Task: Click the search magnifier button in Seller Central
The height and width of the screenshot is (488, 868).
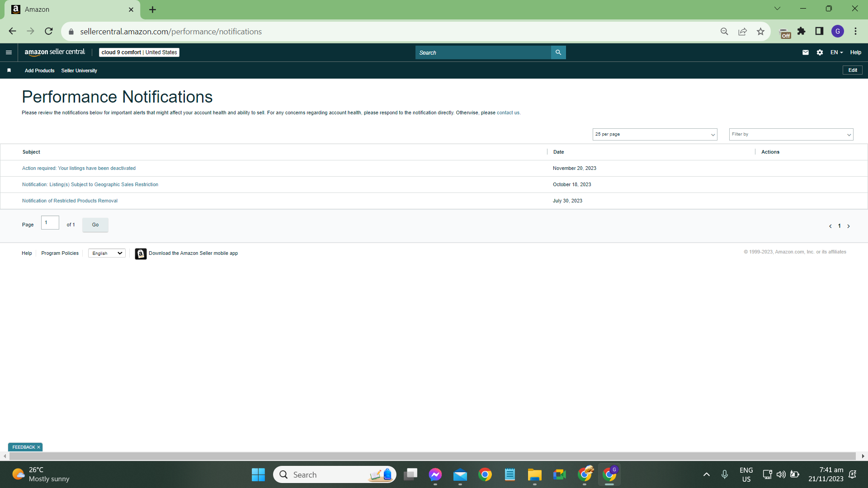Action: [558, 52]
